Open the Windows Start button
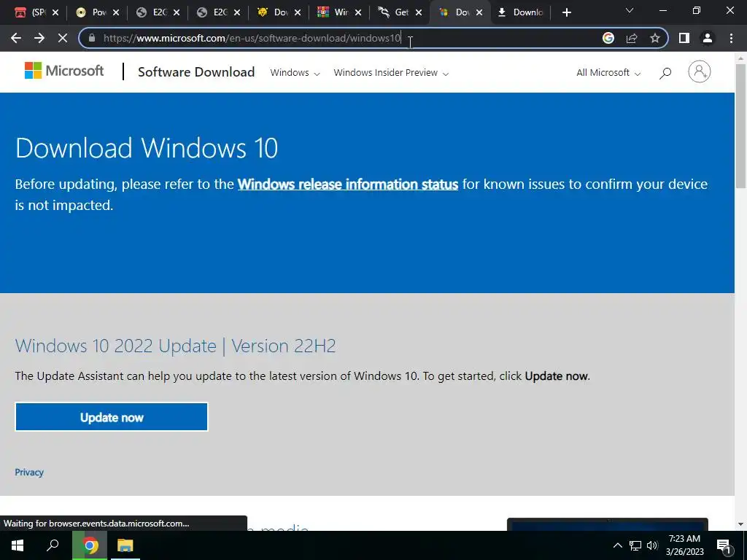This screenshot has width=747, height=560. pyautogui.click(x=18, y=545)
